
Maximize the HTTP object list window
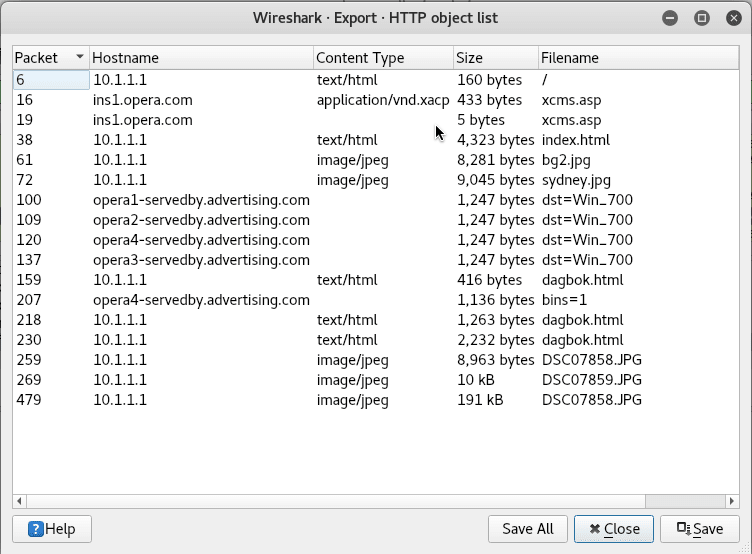(x=702, y=18)
